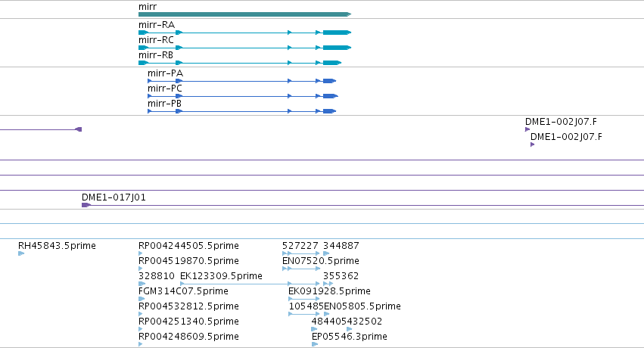Click the purple left-pointing feature end
The image size is (644, 348).
pyautogui.click(x=79, y=129)
